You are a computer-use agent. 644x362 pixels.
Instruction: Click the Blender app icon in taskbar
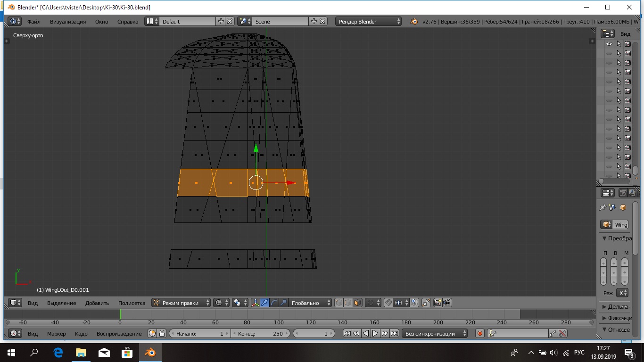(x=150, y=353)
